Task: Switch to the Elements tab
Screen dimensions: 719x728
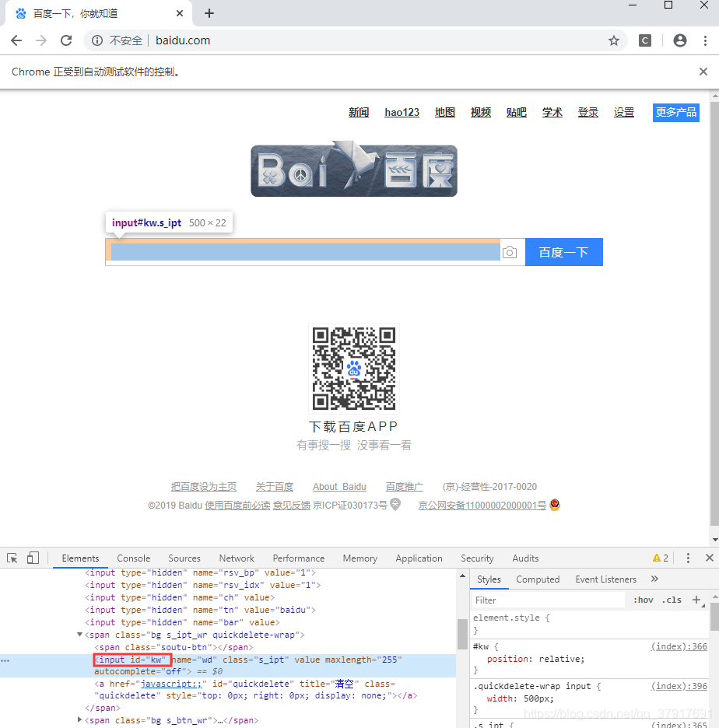Action: click(80, 558)
